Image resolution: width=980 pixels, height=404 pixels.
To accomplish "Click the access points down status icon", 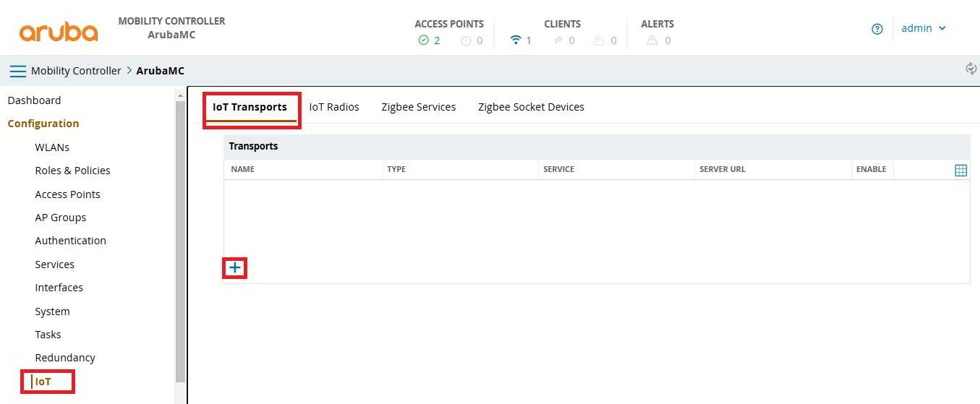I will [x=466, y=40].
